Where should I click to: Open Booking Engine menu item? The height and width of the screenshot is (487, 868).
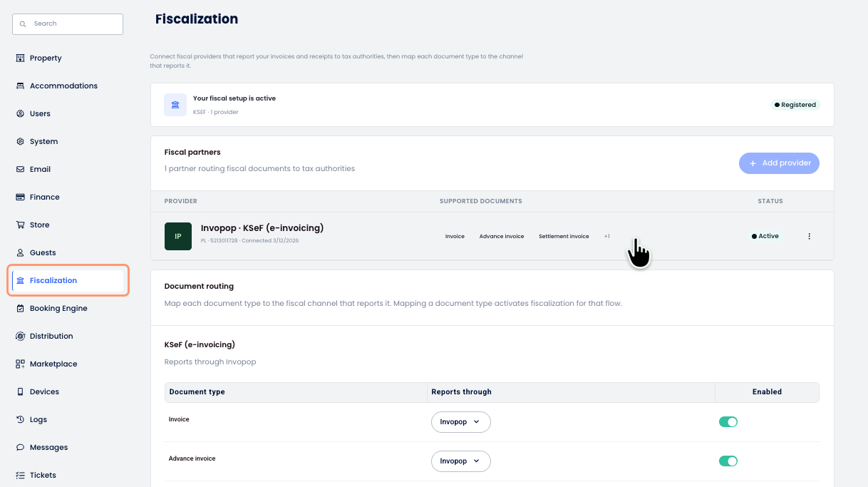point(58,308)
